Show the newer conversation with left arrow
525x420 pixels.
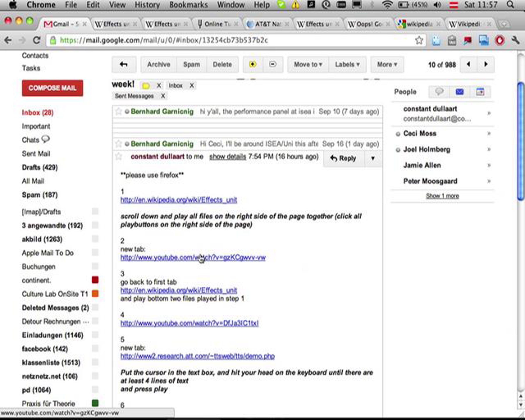[469, 65]
